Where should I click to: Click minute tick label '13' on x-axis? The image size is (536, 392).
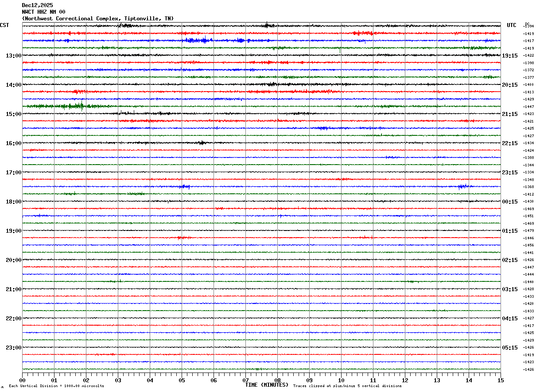point(437,380)
